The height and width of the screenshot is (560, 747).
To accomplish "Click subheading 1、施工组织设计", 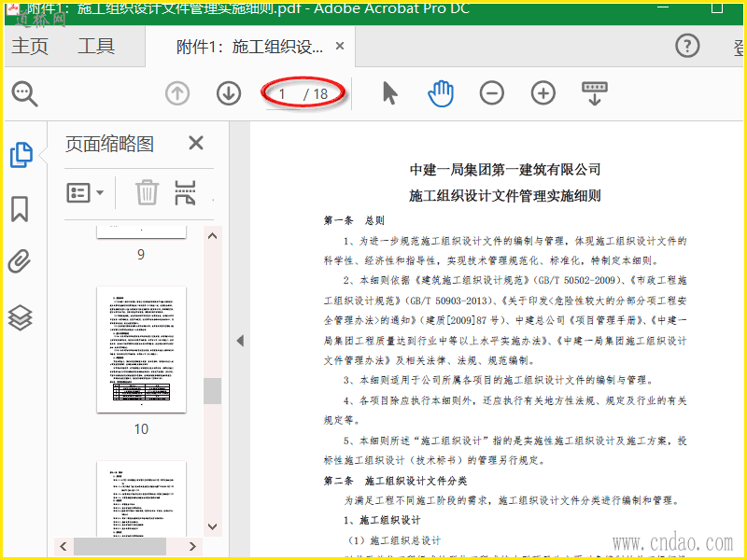I will [x=382, y=520].
